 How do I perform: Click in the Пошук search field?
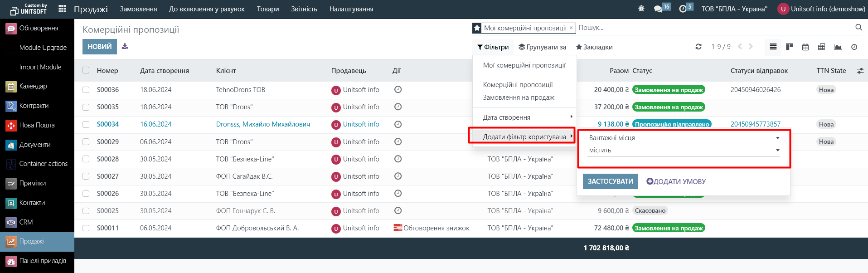coord(714,28)
